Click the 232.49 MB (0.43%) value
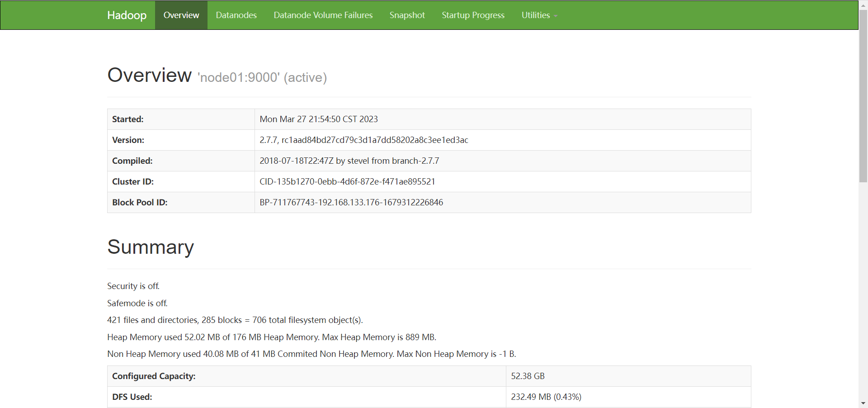Viewport: 868px width, 408px height. point(546,397)
